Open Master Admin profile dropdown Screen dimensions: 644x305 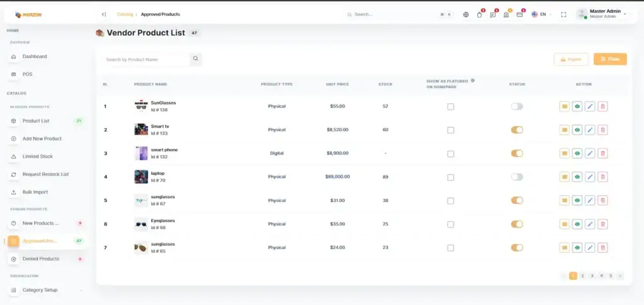(602, 14)
